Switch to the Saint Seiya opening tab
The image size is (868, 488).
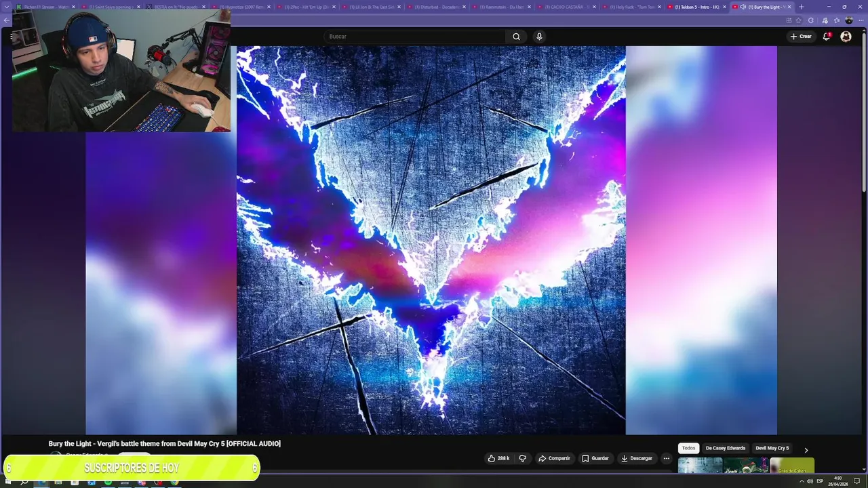coord(112,7)
